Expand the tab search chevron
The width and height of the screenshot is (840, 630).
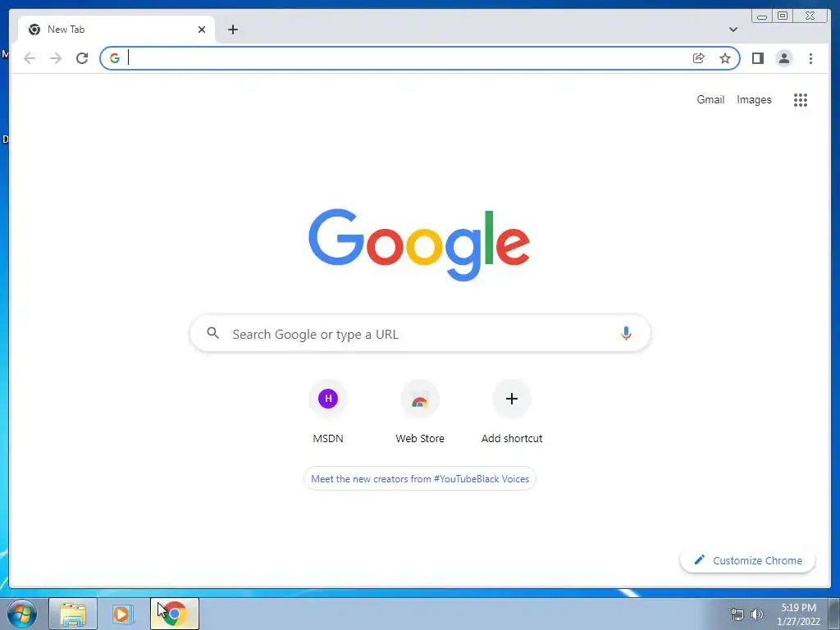tap(733, 30)
